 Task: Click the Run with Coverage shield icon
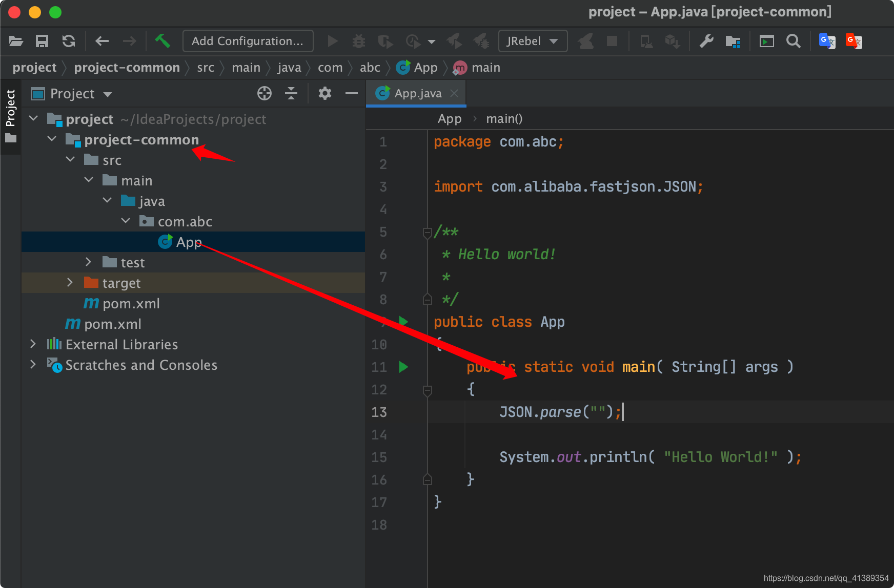coord(385,41)
